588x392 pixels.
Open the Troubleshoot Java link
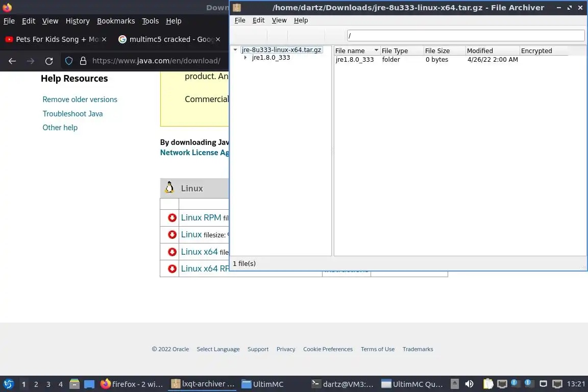[72, 114]
